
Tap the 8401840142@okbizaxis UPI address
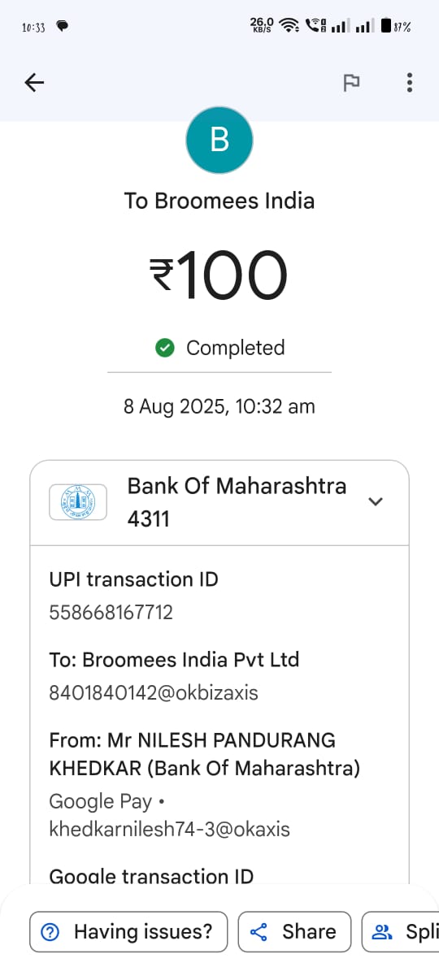click(x=153, y=693)
